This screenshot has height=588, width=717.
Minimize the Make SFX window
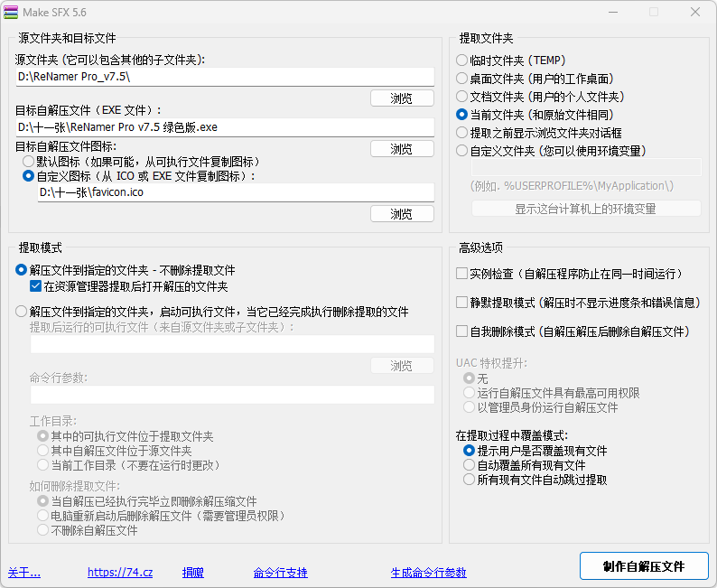pos(613,13)
